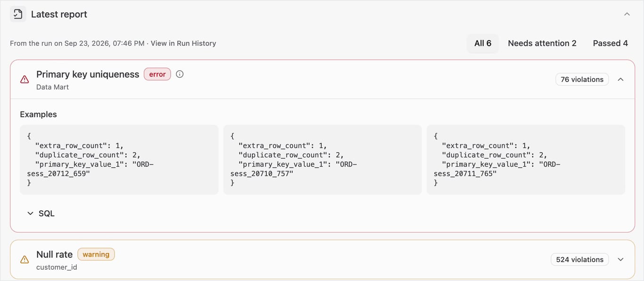644x281 pixels.
Task: Click the customer_id subtitle
Action: [57, 267]
